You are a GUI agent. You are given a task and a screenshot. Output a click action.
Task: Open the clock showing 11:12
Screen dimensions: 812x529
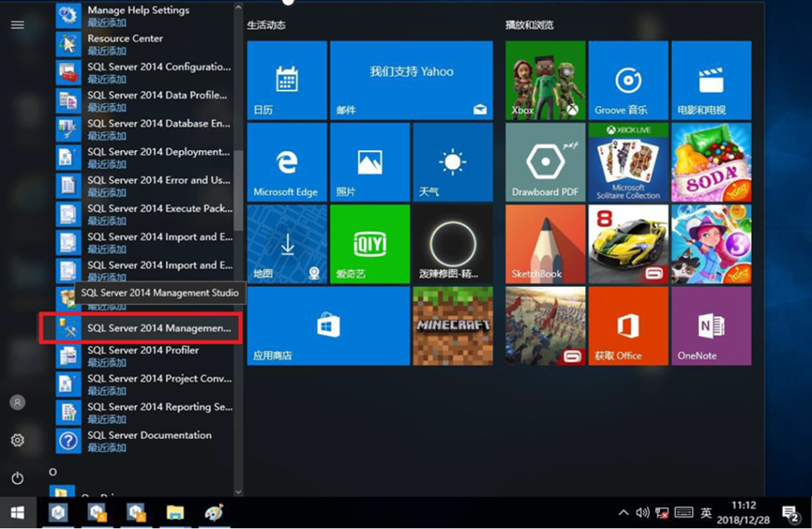click(743, 512)
